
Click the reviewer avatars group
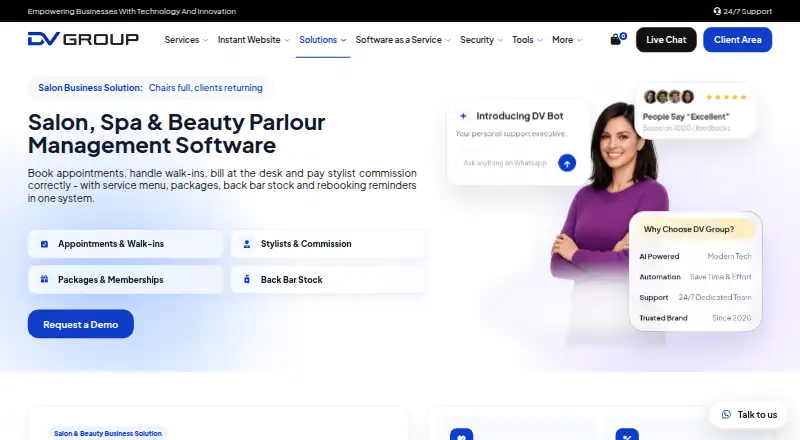[669, 96]
